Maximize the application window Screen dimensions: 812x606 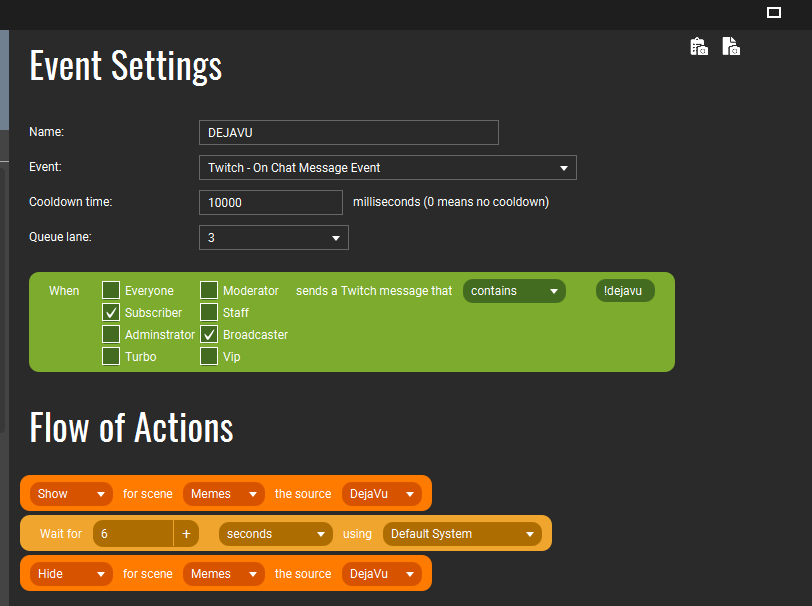pyautogui.click(x=773, y=12)
